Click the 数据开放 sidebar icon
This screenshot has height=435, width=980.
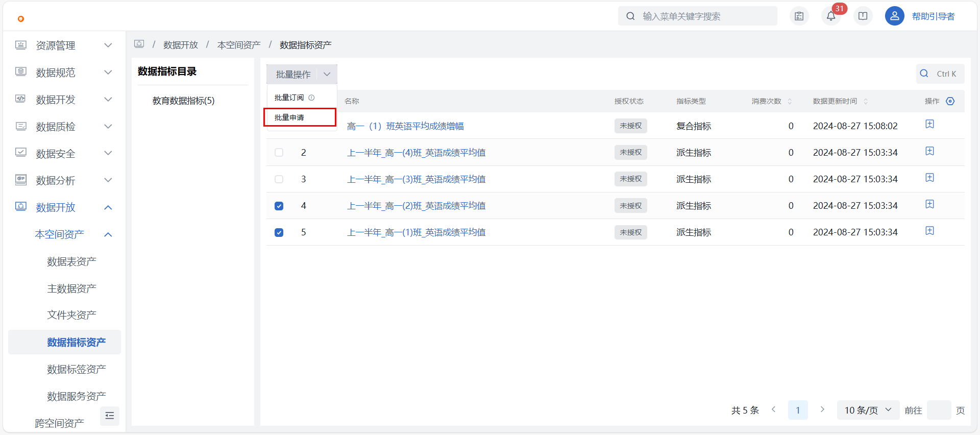[21, 207]
